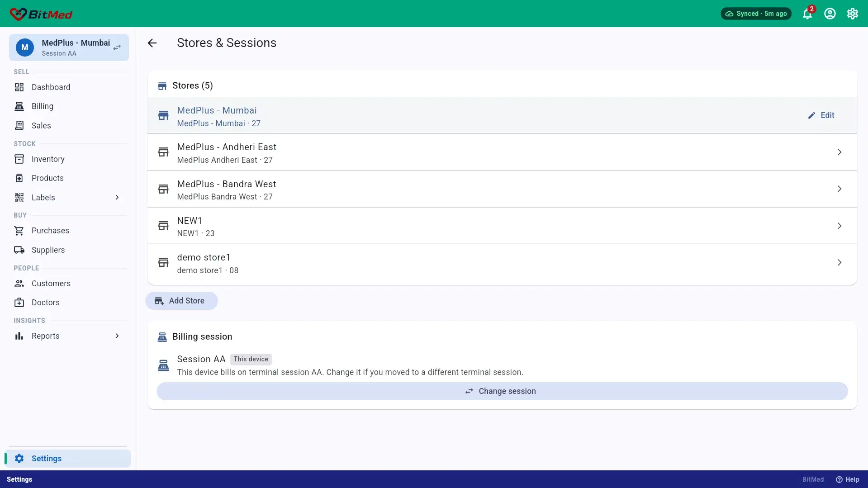Click the store switch arrows icon
The height and width of the screenshot is (488, 868).
(x=117, y=47)
